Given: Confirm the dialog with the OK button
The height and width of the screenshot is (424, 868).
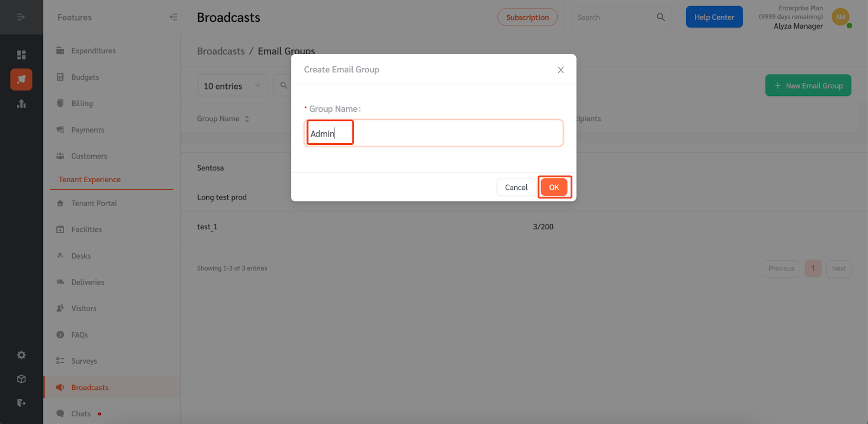Looking at the screenshot, I should (554, 188).
